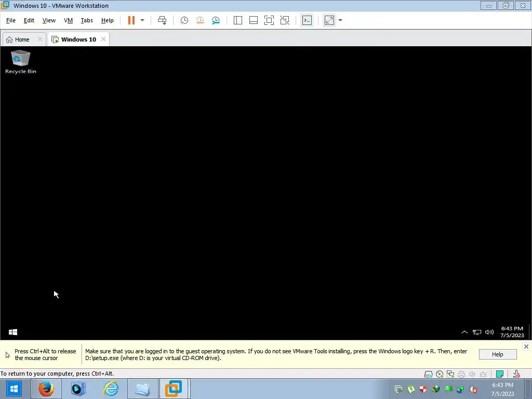Click the VMware Tools install status icon
This screenshot has height=399, width=532.
(x=516, y=374)
